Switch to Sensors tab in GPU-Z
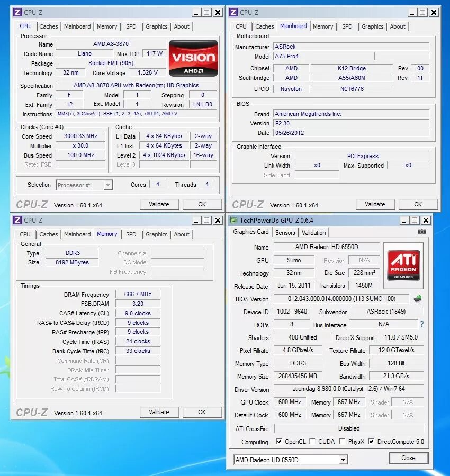The height and width of the screenshot is (476, 450). 285,233
